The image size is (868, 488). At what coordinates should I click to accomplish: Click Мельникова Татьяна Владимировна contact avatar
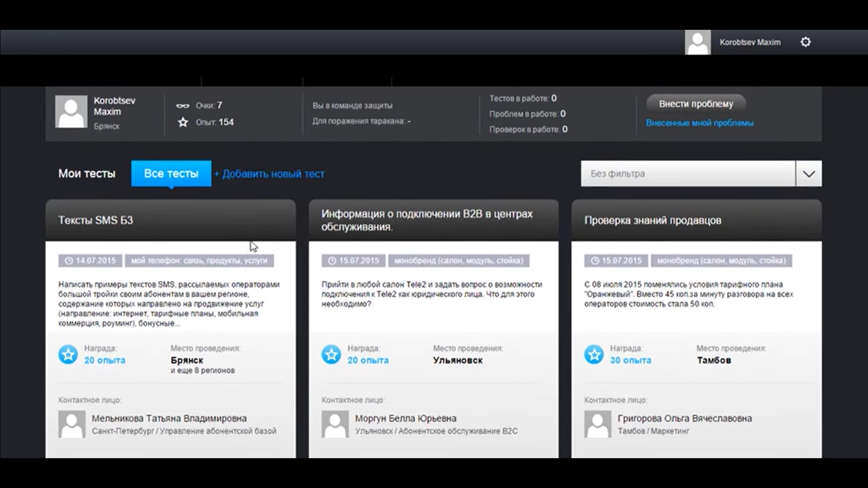(72, 424)
